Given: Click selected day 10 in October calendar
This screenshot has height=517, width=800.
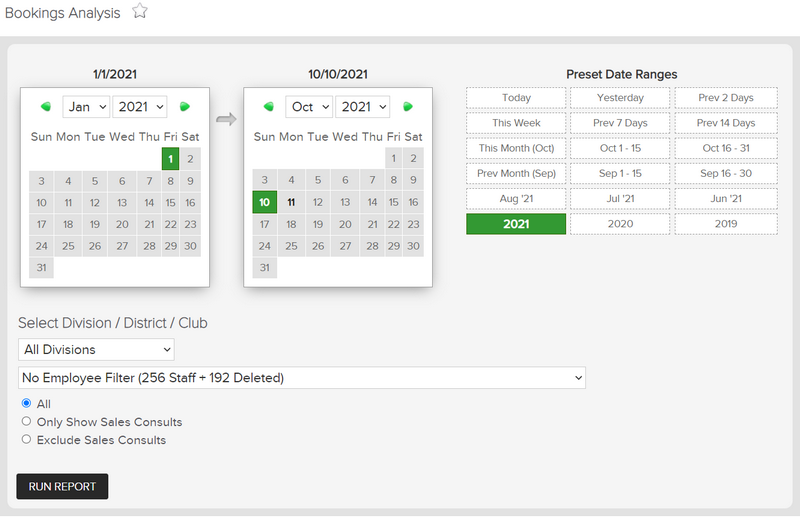Looking at the screenshot, I should [x=264, y=202].
